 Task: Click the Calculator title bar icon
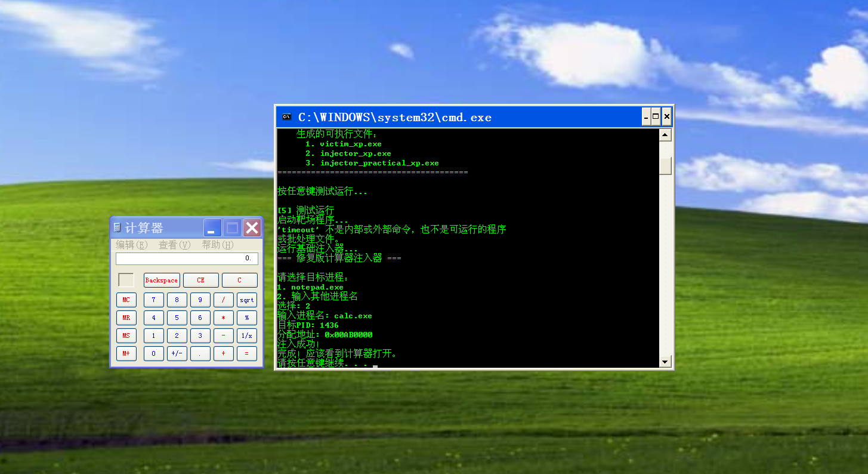point(118,227)
